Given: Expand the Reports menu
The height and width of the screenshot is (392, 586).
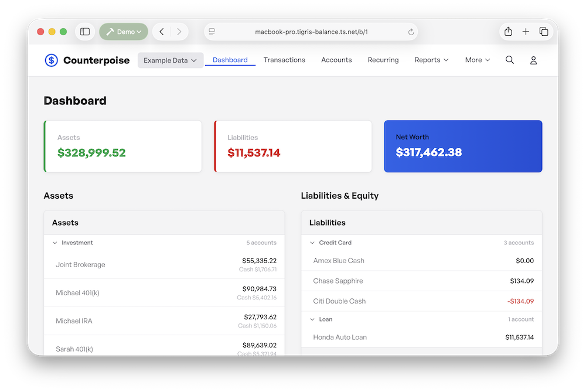Looking at the screenshot, I should click(x=431, y=60).
